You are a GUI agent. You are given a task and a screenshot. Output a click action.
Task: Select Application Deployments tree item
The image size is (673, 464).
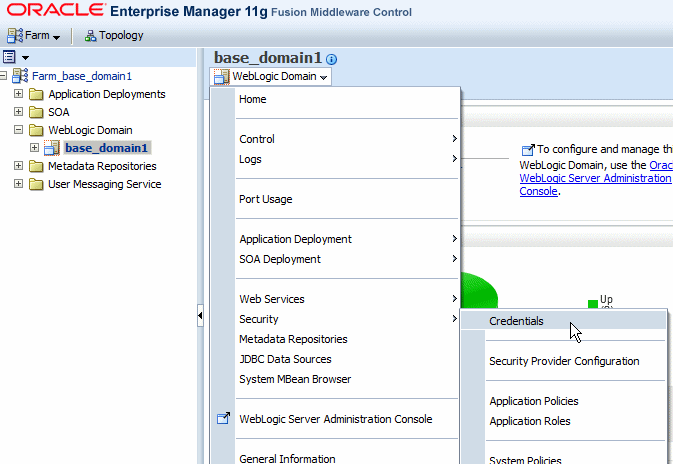pos(106,94)
